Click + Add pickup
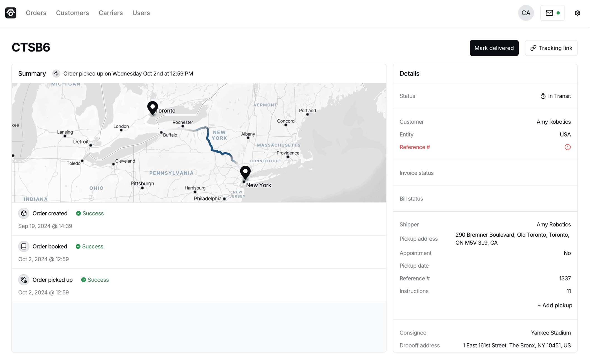The image size is (590, 364). 554,305
